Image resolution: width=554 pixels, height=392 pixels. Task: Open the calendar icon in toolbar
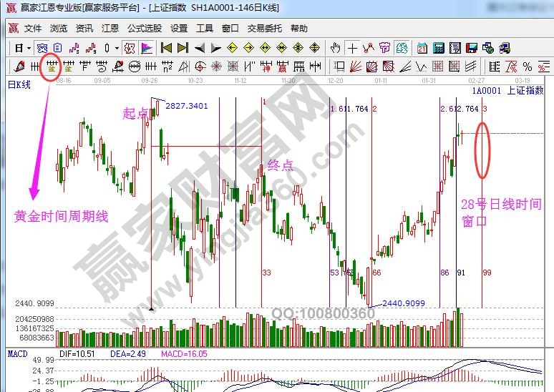point(422,48)
